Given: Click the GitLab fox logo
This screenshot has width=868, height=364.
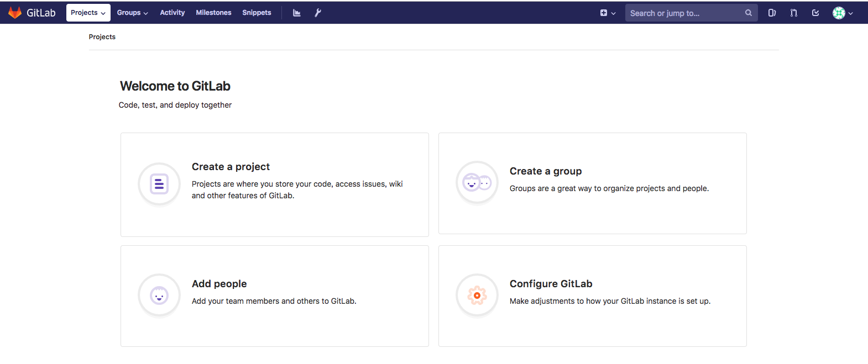Looking at the screenshot, I should point(15,13).
